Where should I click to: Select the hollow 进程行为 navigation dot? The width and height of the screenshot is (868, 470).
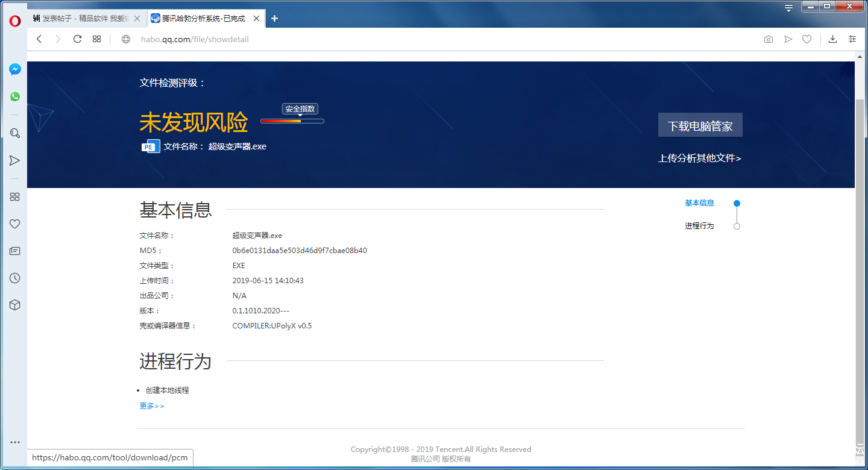click(737, 227)
